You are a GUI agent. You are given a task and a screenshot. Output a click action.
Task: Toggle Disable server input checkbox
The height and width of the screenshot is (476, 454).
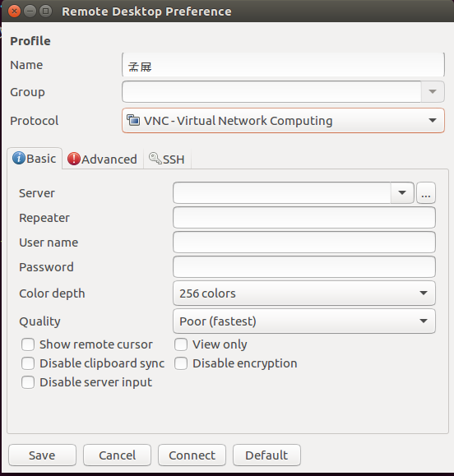(28, 382)
